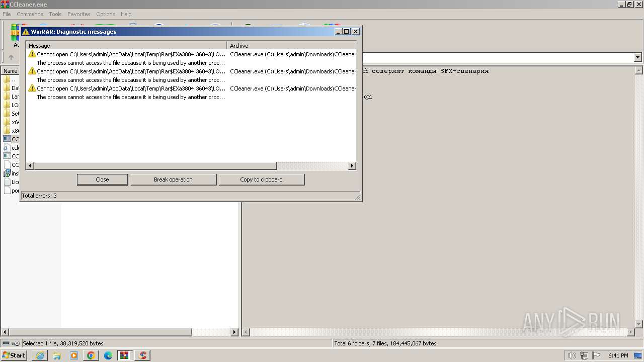644x362 pixels.
Task: Click the warning icon of the third error message
Action: tap(32, 88)
